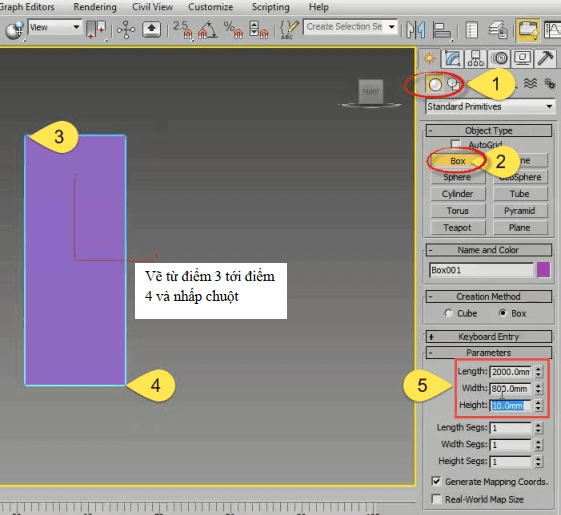Click the Tube primitive button
Image resolution: width=561 pixels, height=515 pixels.
pos(520,194)
